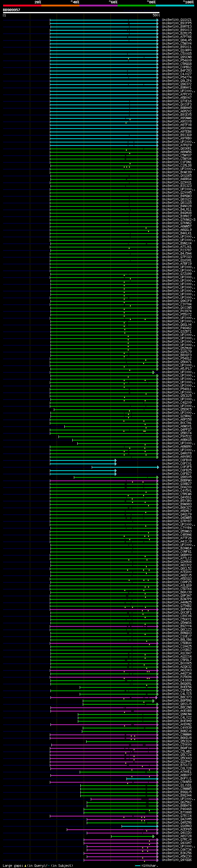197x868 pixels.
Task: Click the UniRef100_C7YYR4 hit label
Action: point(177,528)
